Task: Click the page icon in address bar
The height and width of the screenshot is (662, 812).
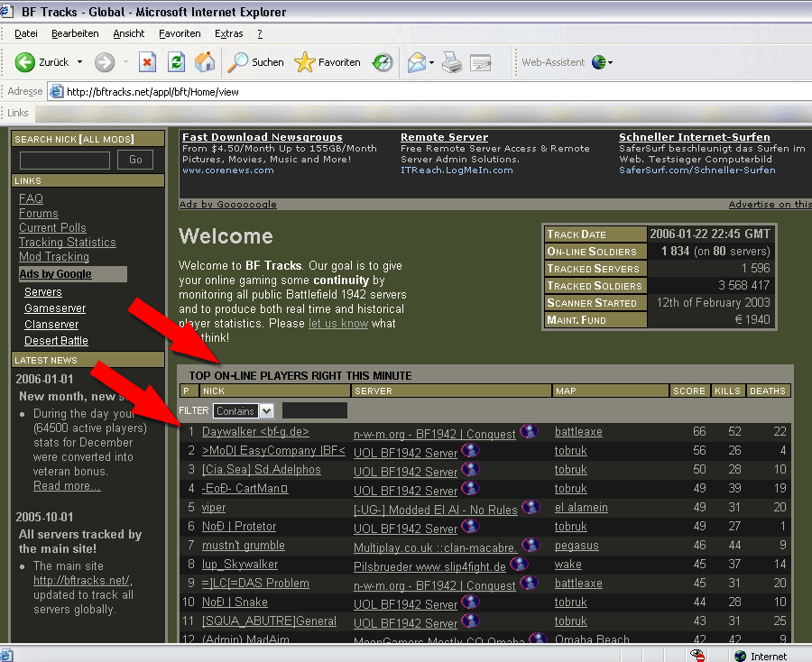Action: (x=56, y=92)
